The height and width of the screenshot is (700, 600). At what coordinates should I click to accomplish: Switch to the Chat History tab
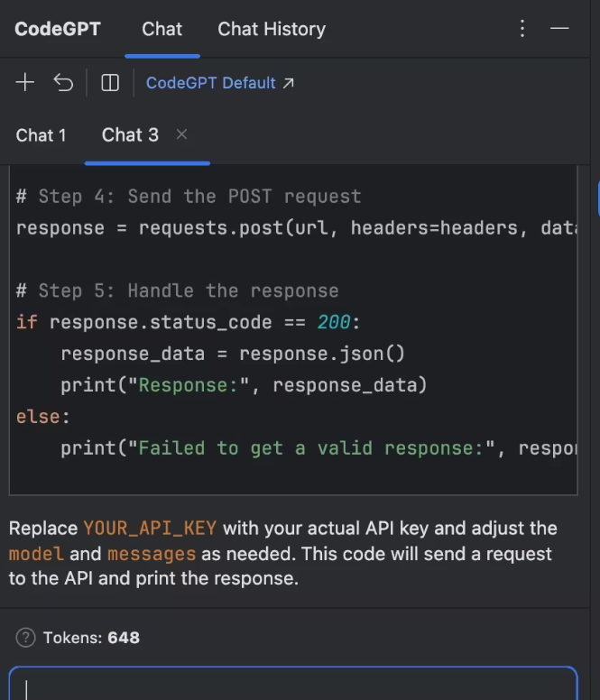[272, 29]
